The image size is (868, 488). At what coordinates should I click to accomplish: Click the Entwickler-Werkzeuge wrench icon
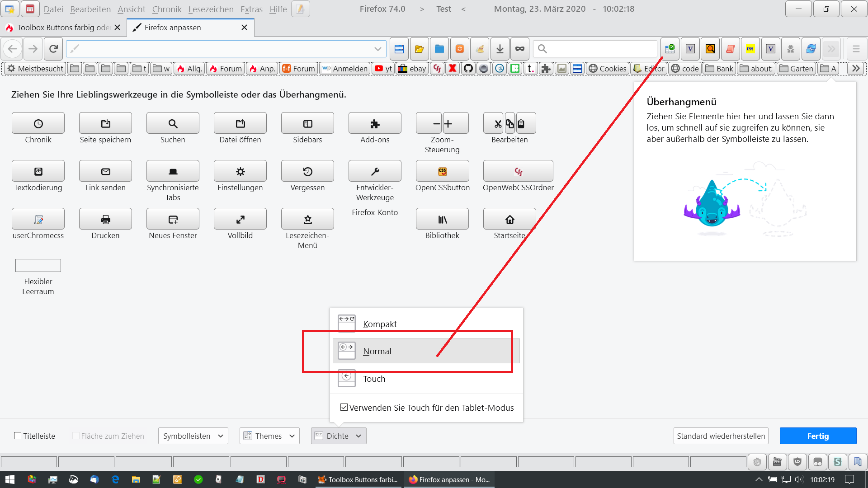pos(375,171)
